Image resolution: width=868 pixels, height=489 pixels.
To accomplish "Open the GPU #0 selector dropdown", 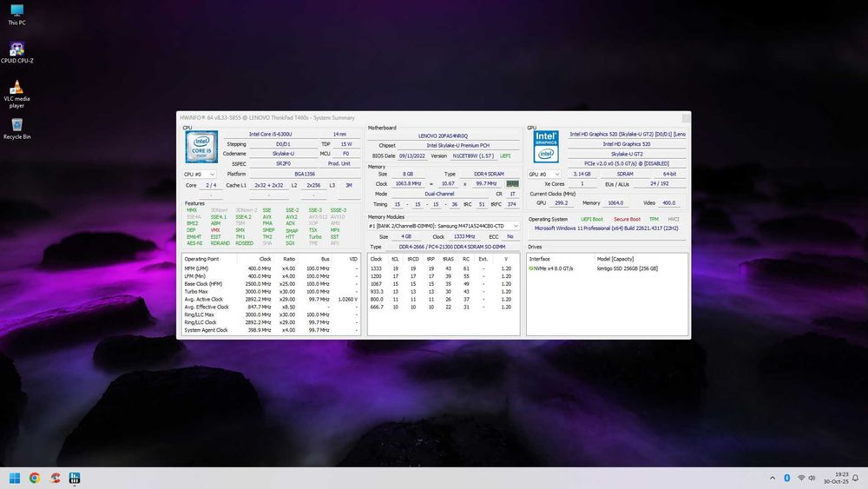I will pyautogui.click(x=544, y=174).
